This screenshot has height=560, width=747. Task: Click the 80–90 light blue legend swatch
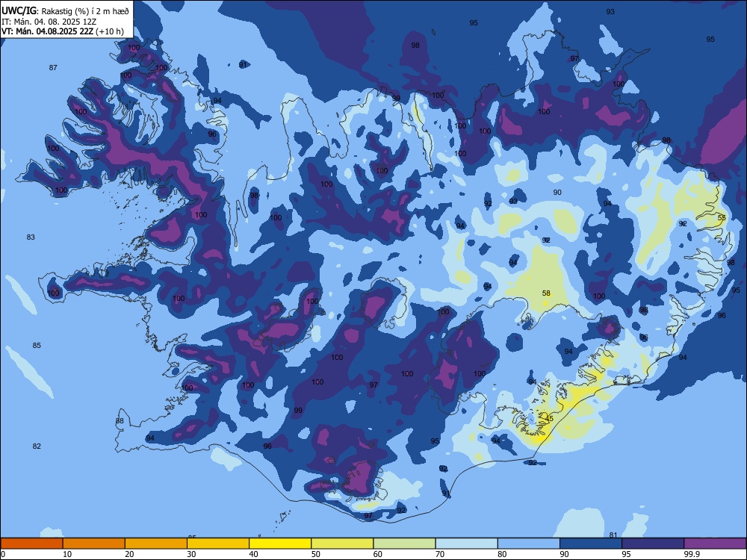(529, 544)
